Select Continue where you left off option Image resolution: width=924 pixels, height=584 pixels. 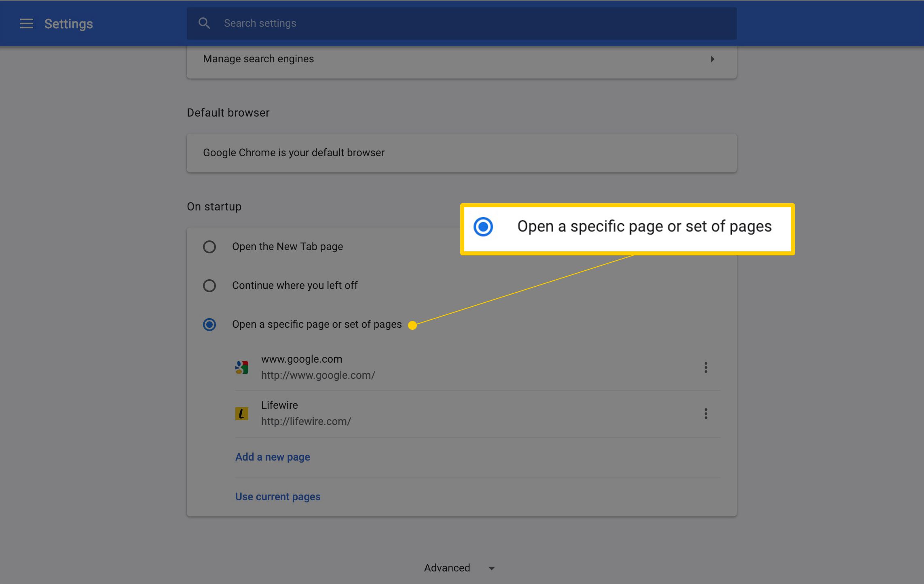click(209, 285)
